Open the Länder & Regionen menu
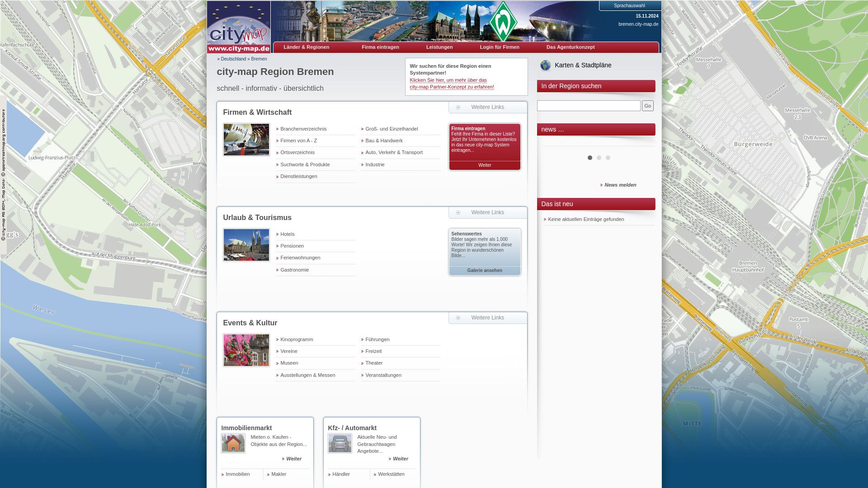 coord(307,47)
